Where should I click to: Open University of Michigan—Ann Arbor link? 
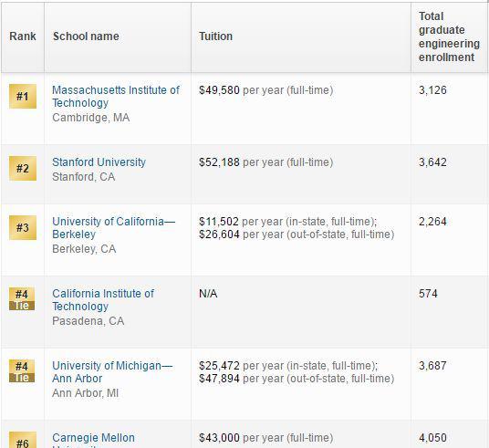coord(112,372)
